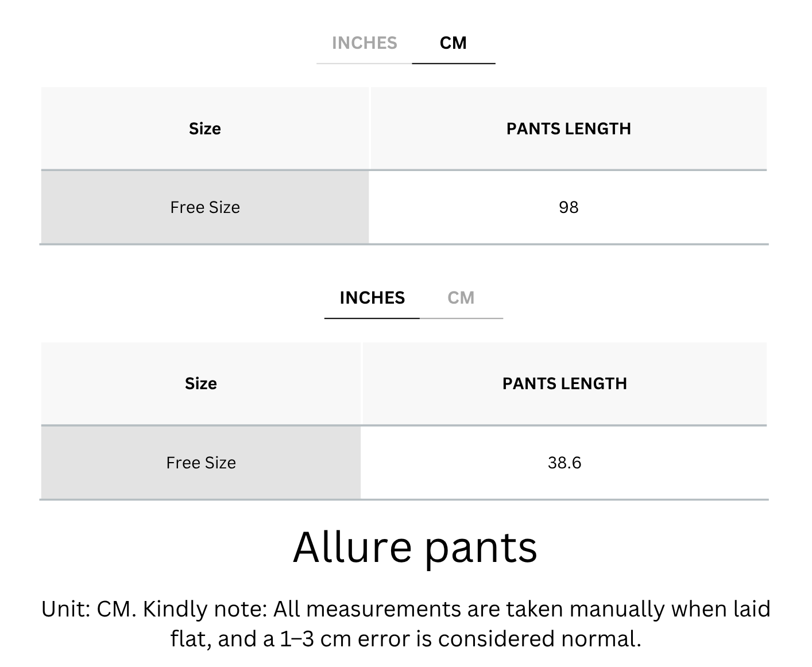Click the word 'Allure' in the title
Screen dimensions: 812x667
353,546
